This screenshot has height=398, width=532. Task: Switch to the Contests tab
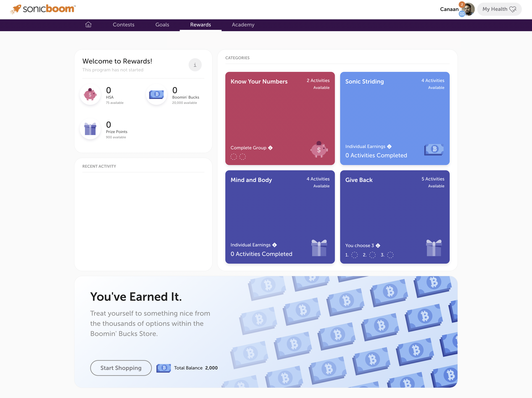click(x=123, y=25)
